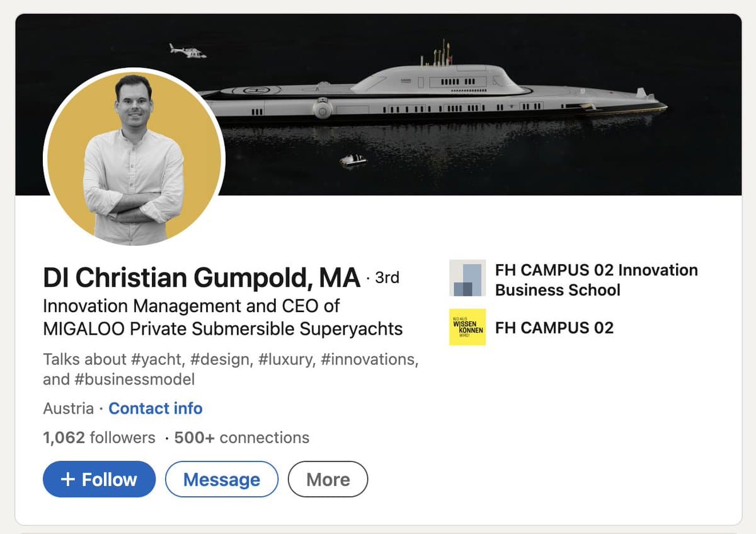The width and height of the screenshot is (756, 534).
Task: Open Christian Gumpold's profile photo
Action: (134, 158)
